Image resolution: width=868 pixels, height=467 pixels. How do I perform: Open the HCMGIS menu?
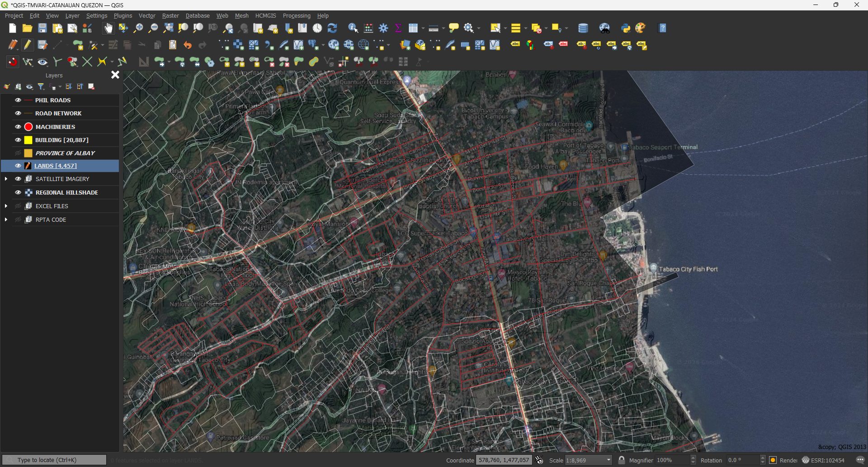click(265, 15)
